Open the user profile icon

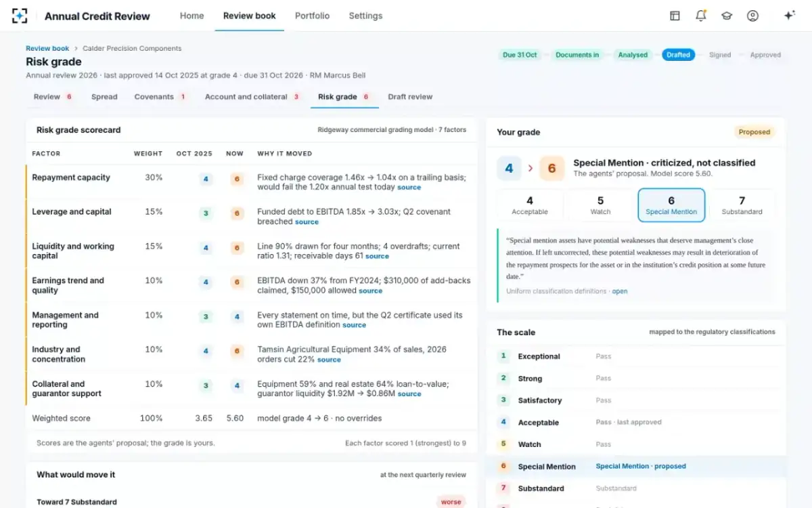coord(752,16)
